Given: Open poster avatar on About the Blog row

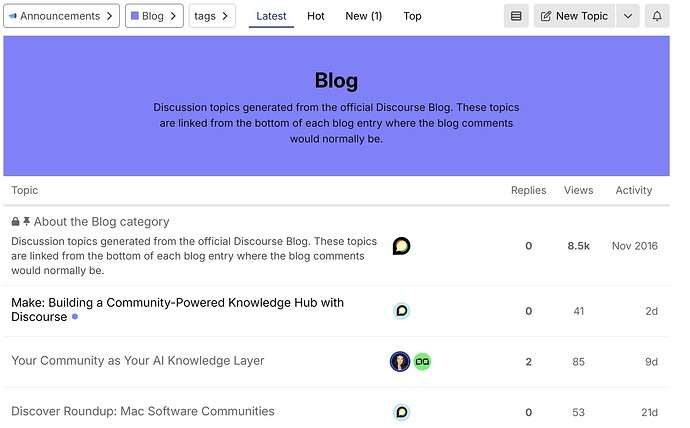Looking at the screenshot, I should tap(401, 246).
